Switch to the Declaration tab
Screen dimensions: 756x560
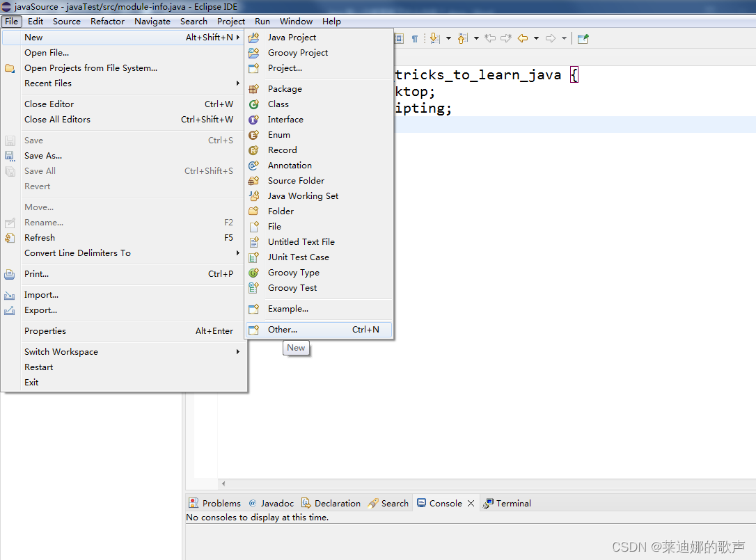point(331,503)
